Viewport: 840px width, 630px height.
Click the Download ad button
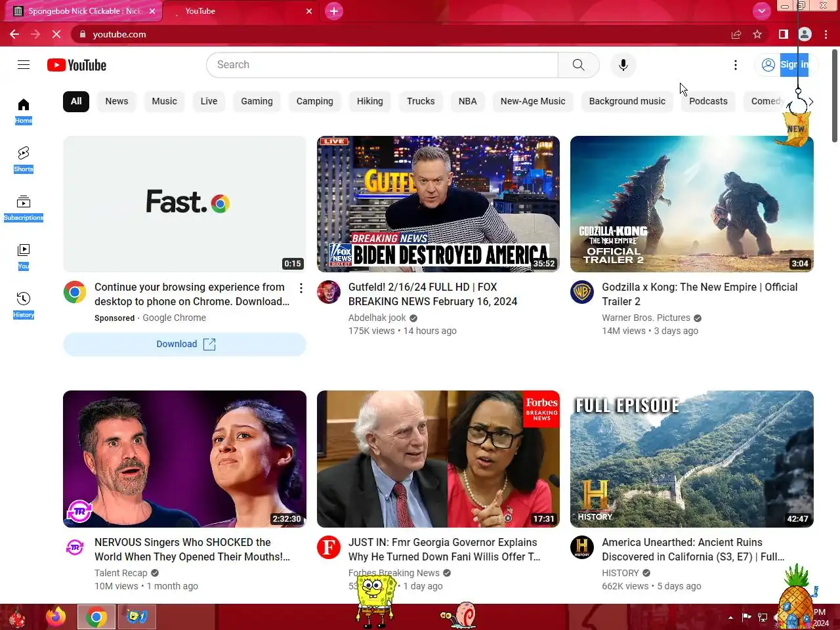[184, 344]
